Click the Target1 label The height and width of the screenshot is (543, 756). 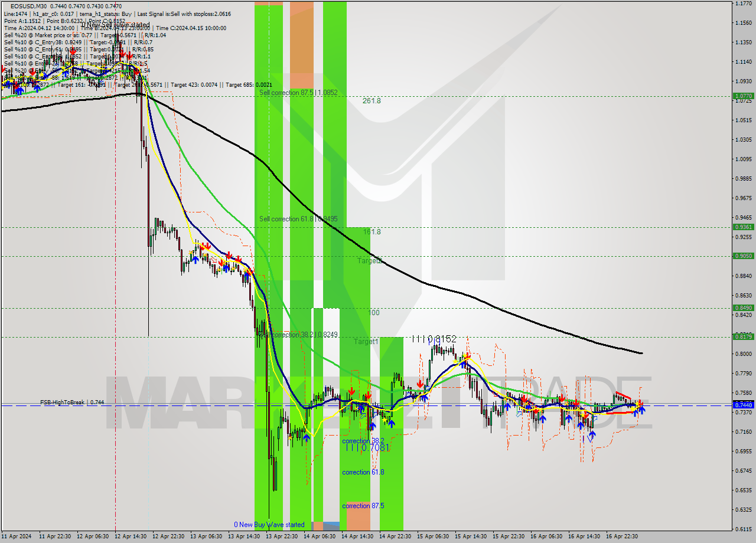tap(366, 342)
